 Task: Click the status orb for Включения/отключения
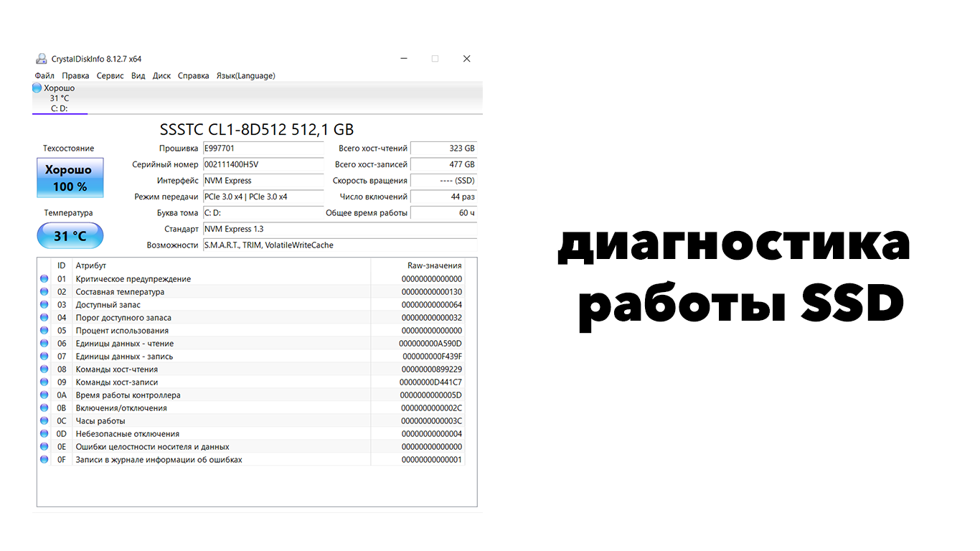pos(44,408)
